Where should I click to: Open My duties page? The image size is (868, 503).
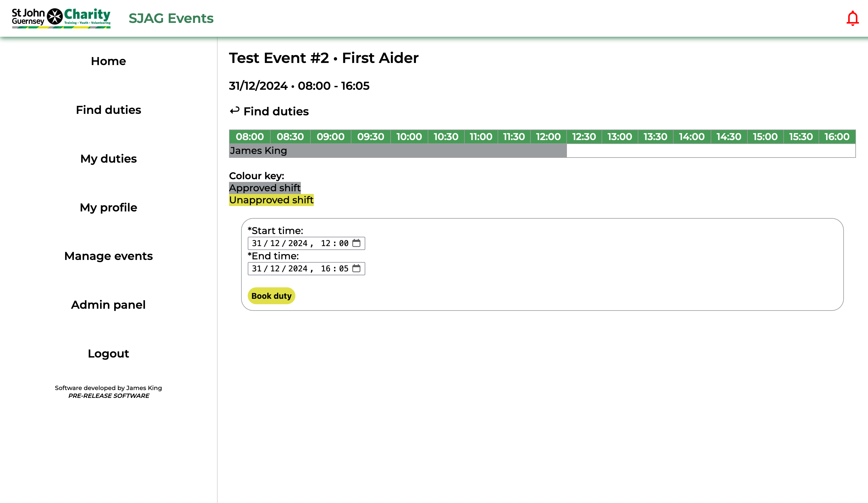tap(108, 159)
